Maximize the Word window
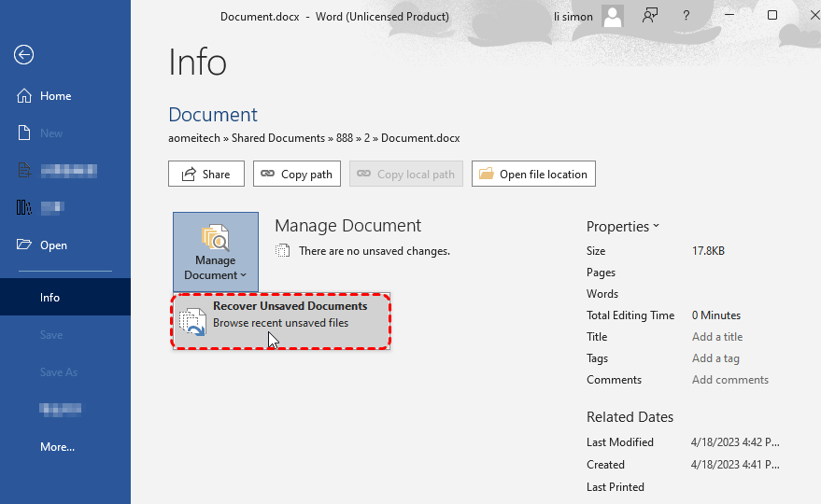 772,15
